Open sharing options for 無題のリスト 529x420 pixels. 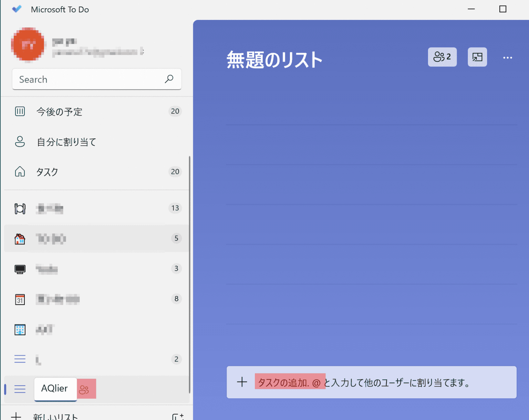tap(442, 57)
